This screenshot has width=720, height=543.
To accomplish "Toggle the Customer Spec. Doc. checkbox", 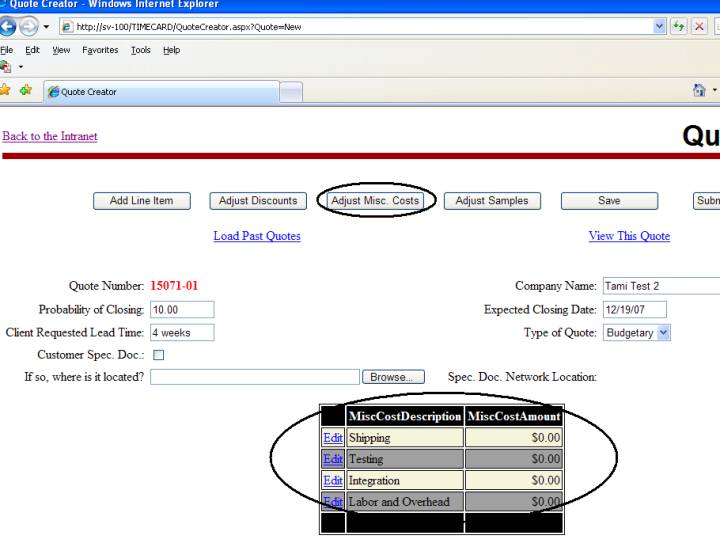I will pos(157,355).
